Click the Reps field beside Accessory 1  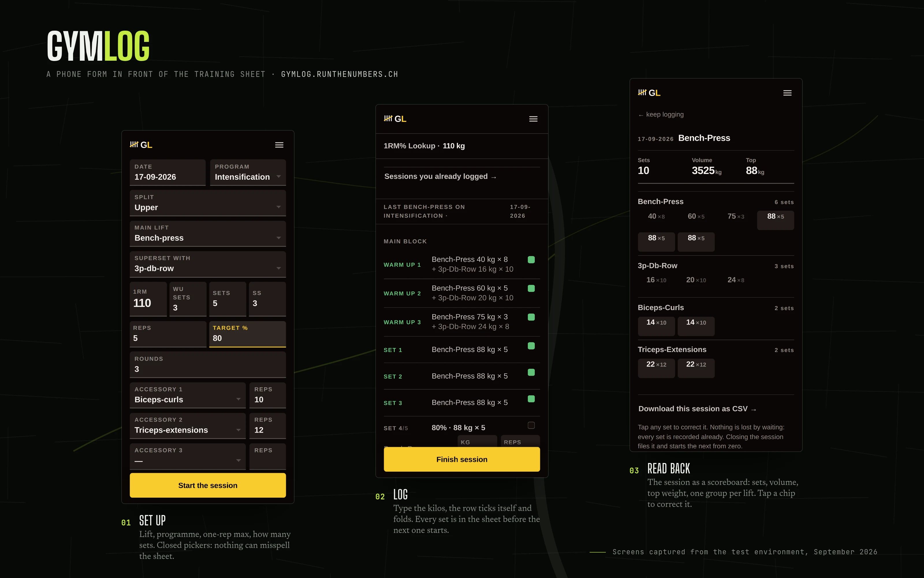click(x=268, y=395)
